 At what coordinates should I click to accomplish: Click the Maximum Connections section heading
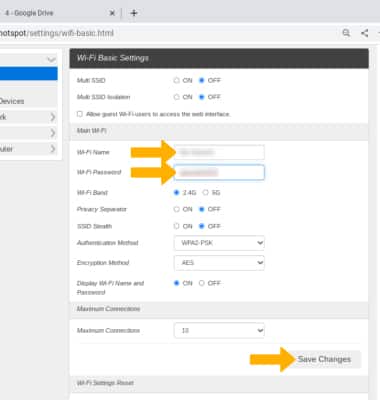click(108, 309)
